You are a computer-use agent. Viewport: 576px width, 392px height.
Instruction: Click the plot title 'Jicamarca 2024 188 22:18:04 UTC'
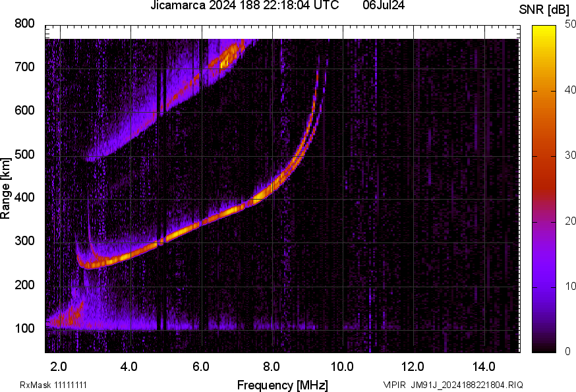(x=245, y=5)
